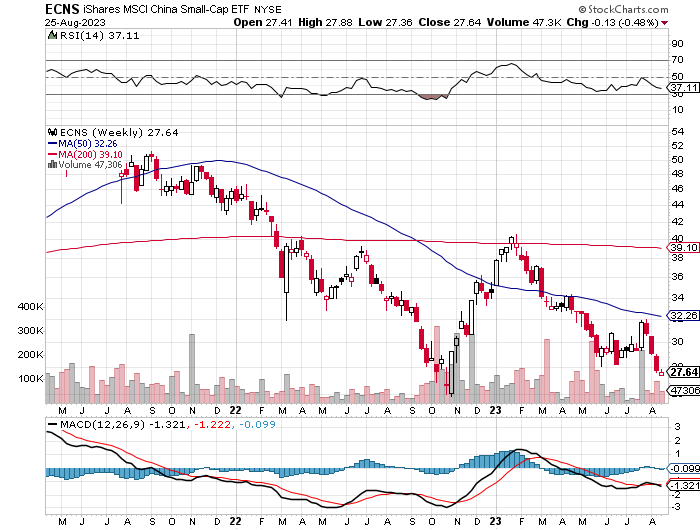Click the 23 year marker under MACD panel

click(x=496, y=521)
